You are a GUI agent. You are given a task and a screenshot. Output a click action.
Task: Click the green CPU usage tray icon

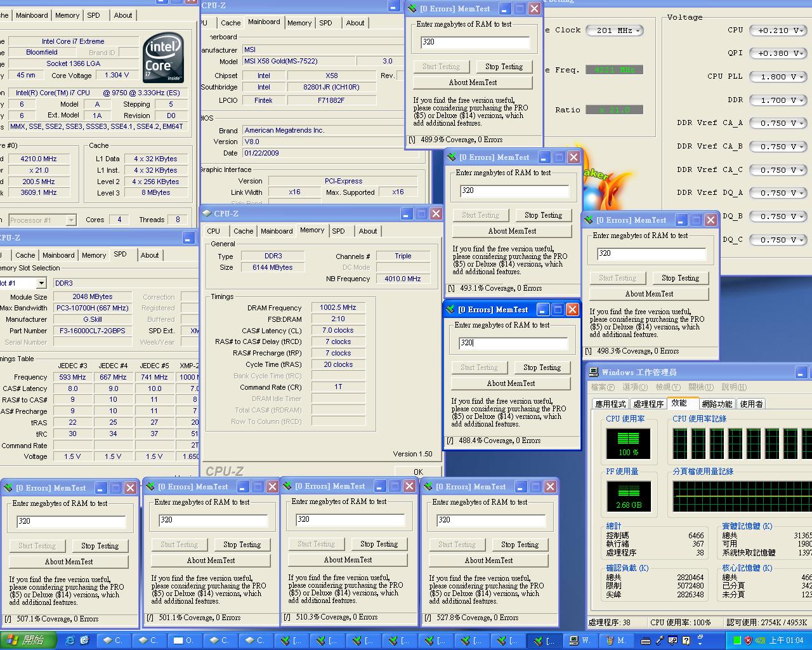click(x=737, y=640)
